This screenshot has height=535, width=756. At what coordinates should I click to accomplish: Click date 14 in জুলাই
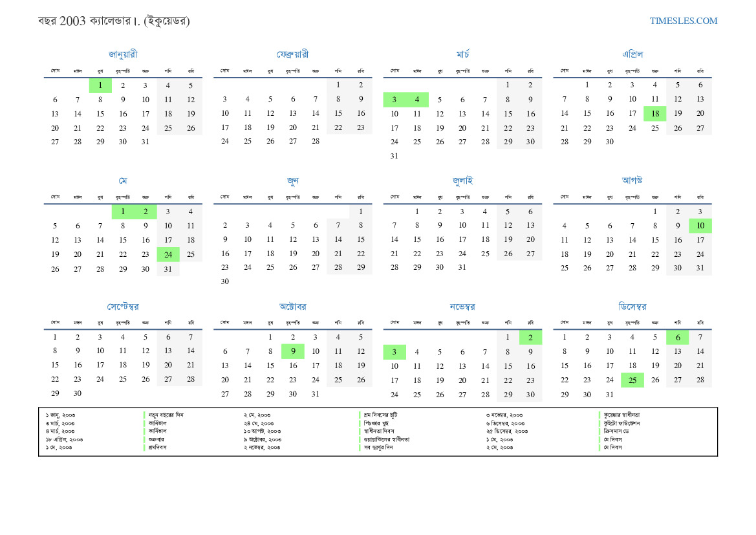[394, 239]
